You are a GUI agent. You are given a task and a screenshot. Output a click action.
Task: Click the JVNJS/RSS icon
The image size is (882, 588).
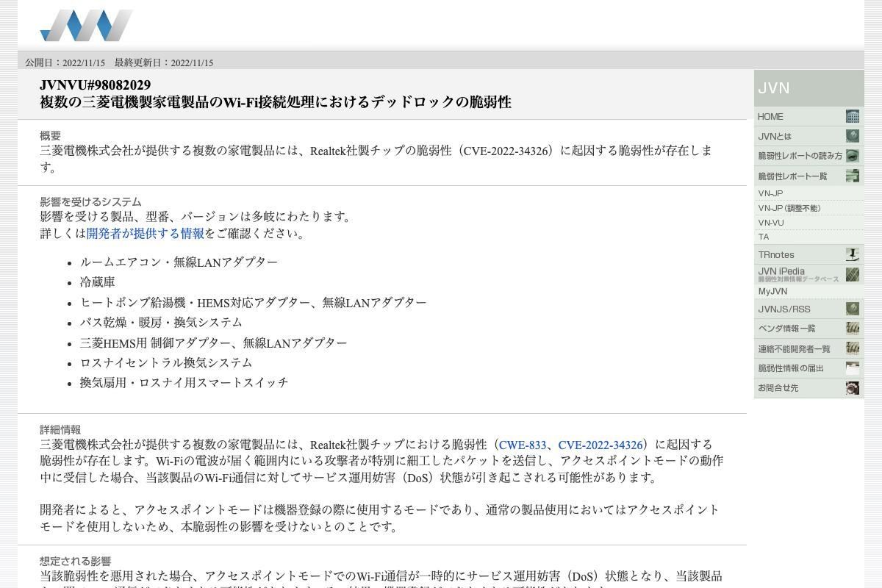(852, 309)
